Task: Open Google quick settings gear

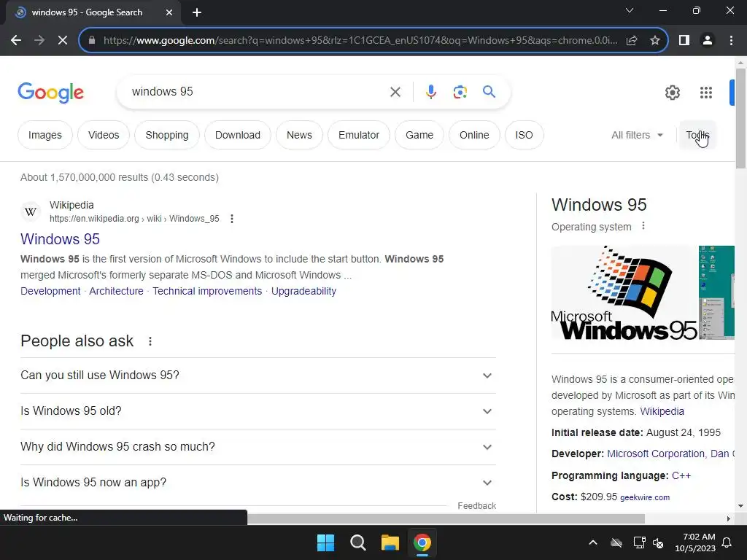Action: click(672, 93)
